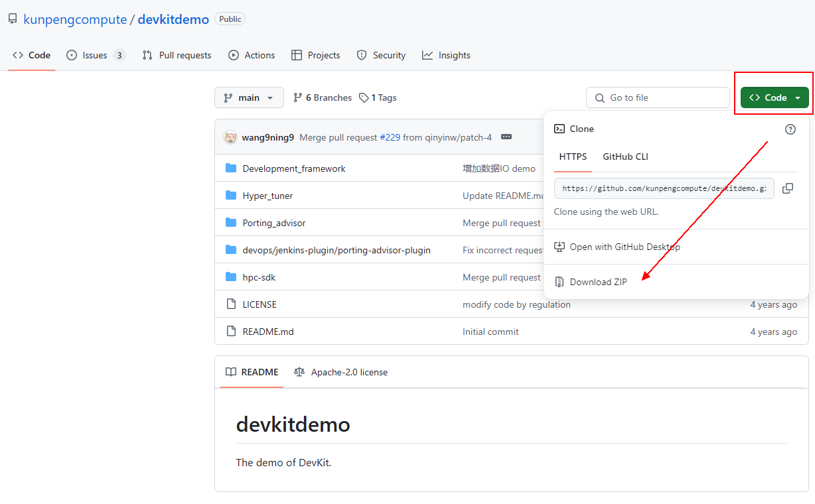
Task: Click the hpc-sdk folder icon
Action: 231,277
